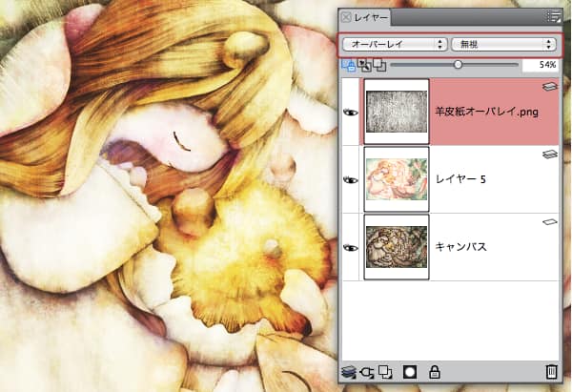Click the preserve transparency icon left of slider
This screenshot has height=392, width=572.
coord(348,65)
